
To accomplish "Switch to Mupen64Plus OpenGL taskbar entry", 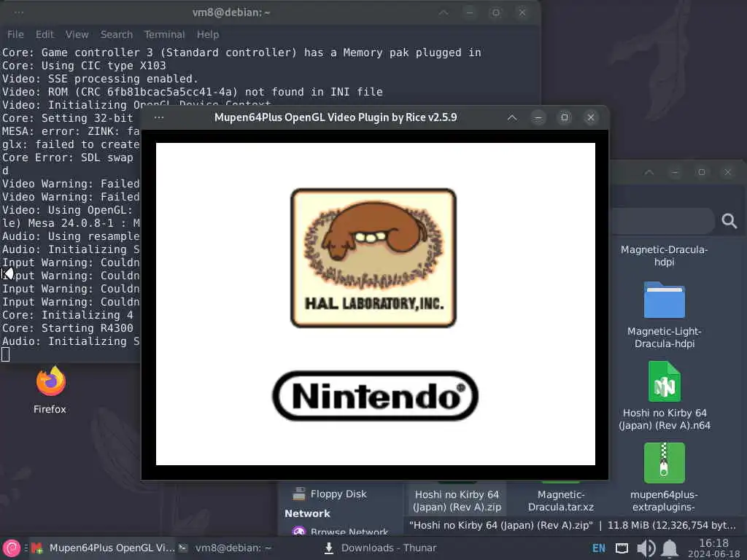I will pos(103,548).
